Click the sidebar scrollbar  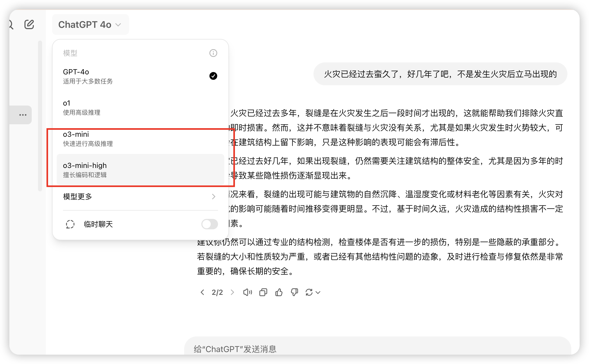coord(40,116)
